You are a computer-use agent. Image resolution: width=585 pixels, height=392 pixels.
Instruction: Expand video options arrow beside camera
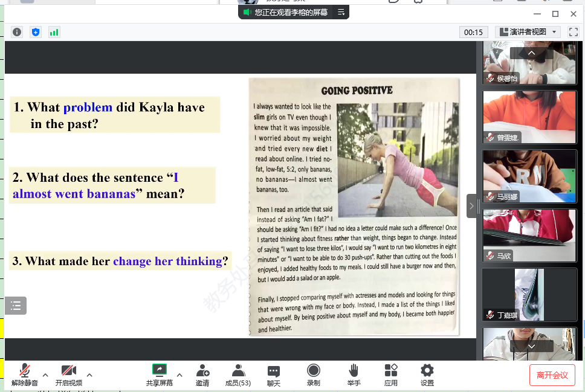coord(89,375)
